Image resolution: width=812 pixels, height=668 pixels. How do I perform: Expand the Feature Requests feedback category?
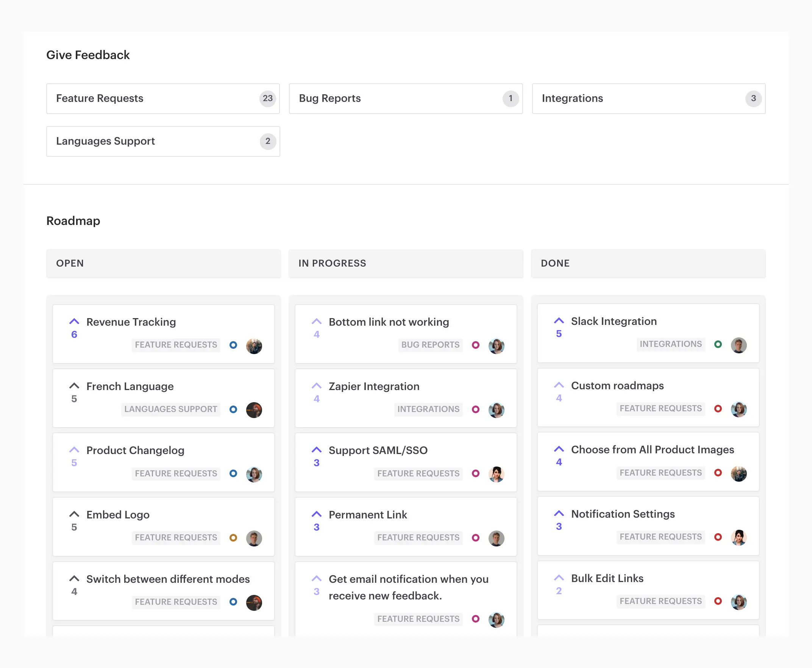point(163,98)
